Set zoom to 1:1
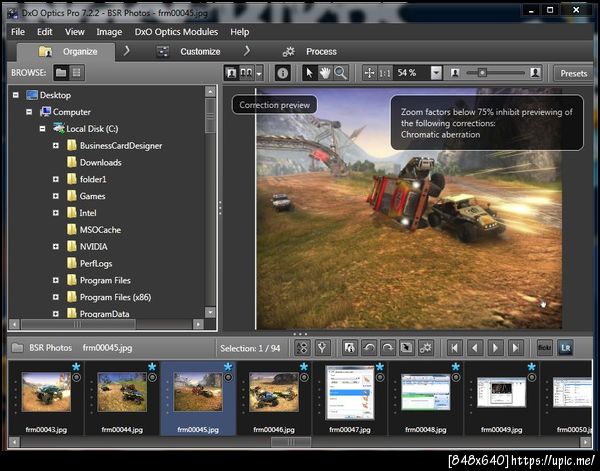600x471 pixels. coord(385,73)
